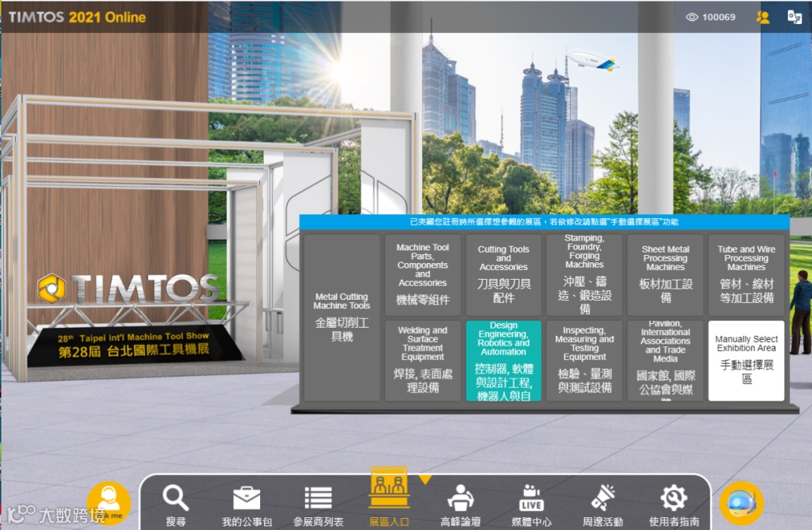Viewport: 812px width, 530px height.
Task: Click the avatar person standing at right
Action: 801,313
